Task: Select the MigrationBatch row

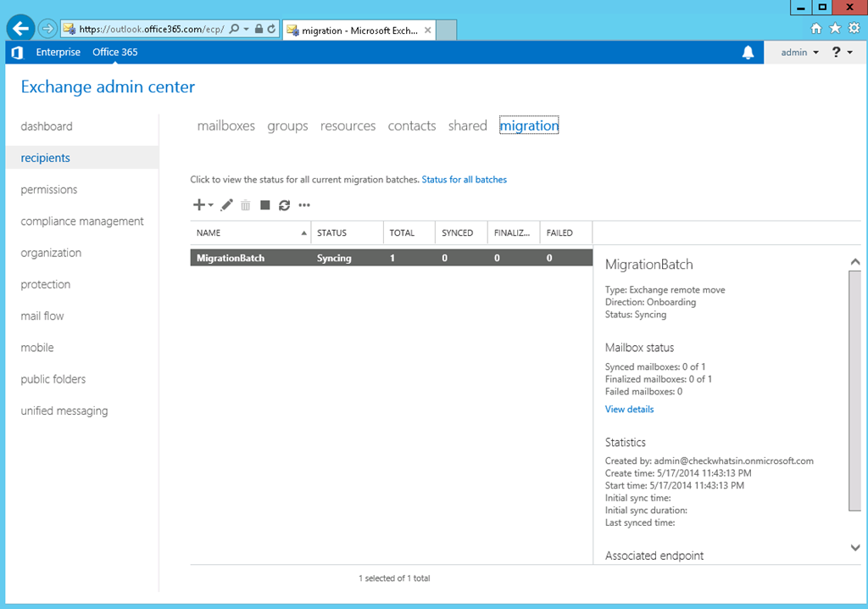Action: coord(392,258)
